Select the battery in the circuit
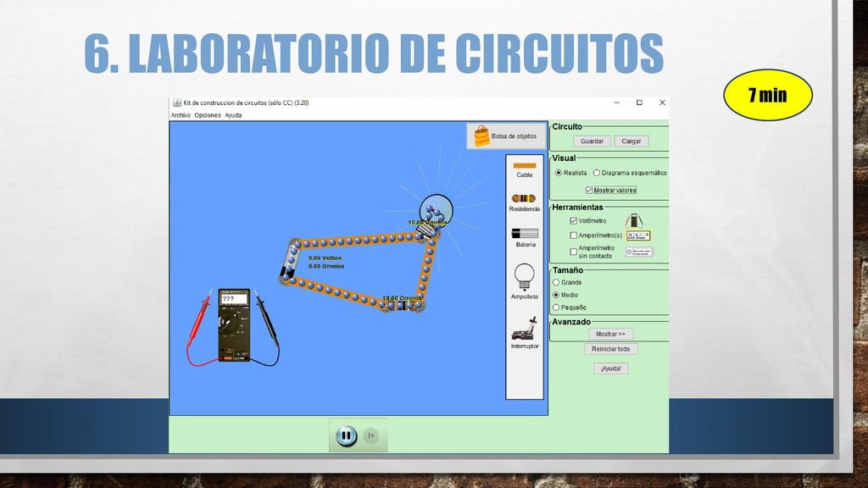The height and width of the screenshot is (488, 868). click(x=290, y=261)
